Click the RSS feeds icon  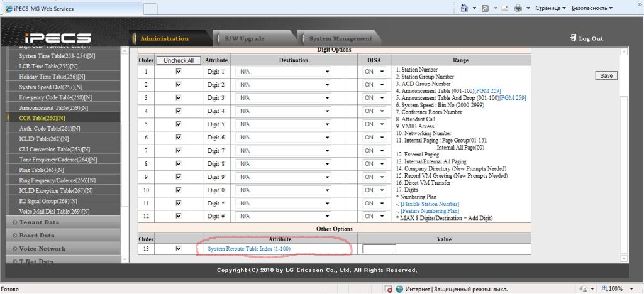pyautogui.click(x=486, y=8)
